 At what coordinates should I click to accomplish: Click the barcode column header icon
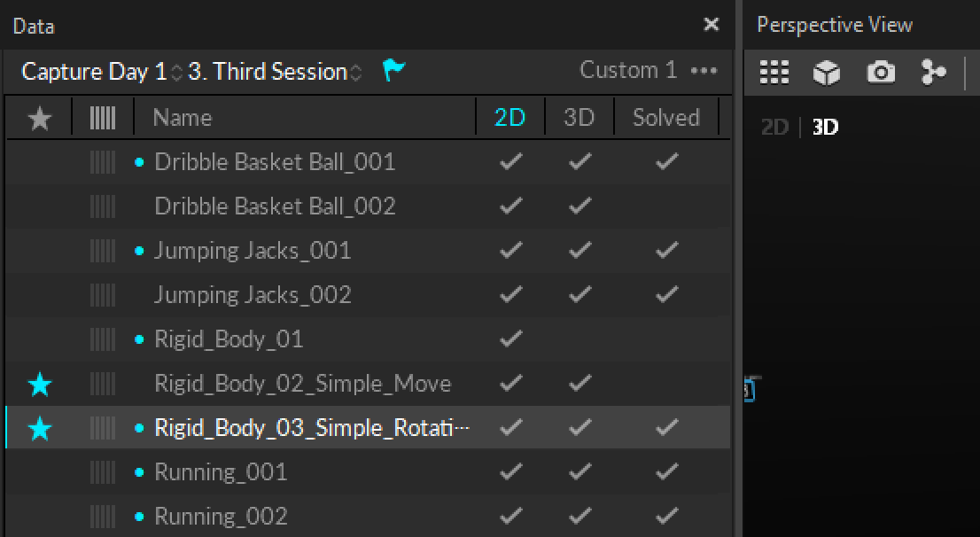click(103, 118)
